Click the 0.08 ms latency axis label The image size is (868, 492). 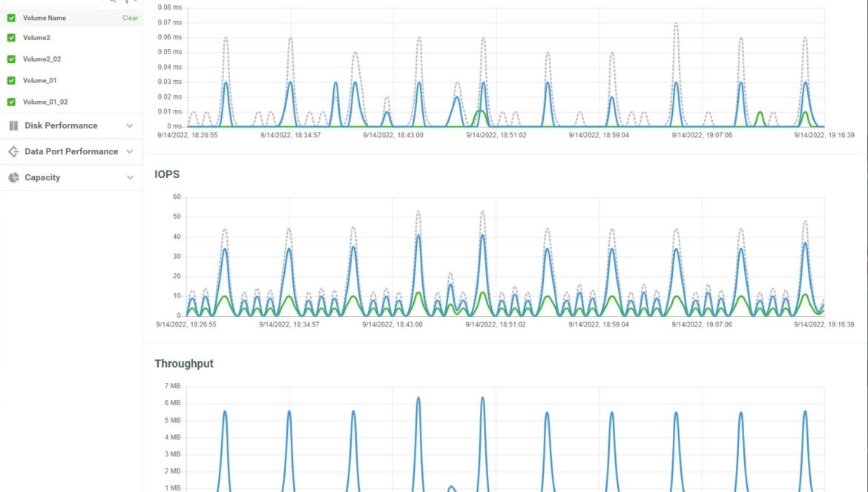169,7
